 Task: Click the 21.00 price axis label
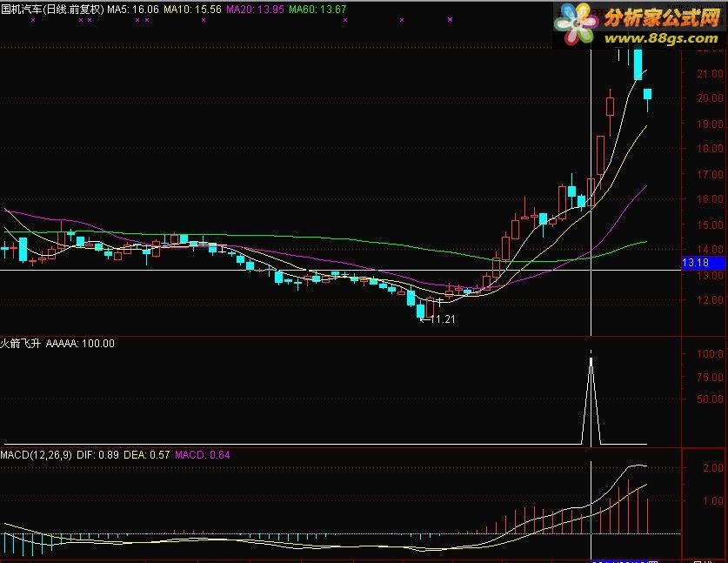(710, 73)
